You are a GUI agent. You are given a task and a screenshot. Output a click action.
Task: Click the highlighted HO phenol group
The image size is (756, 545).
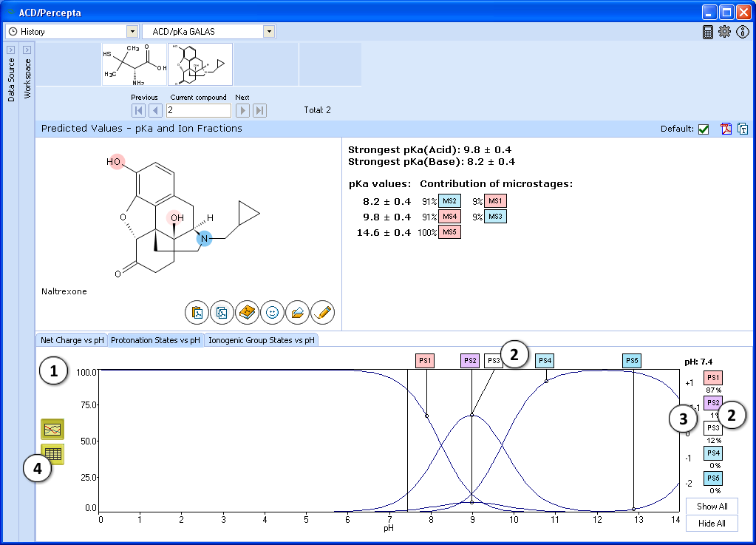[x=115, y=161]
